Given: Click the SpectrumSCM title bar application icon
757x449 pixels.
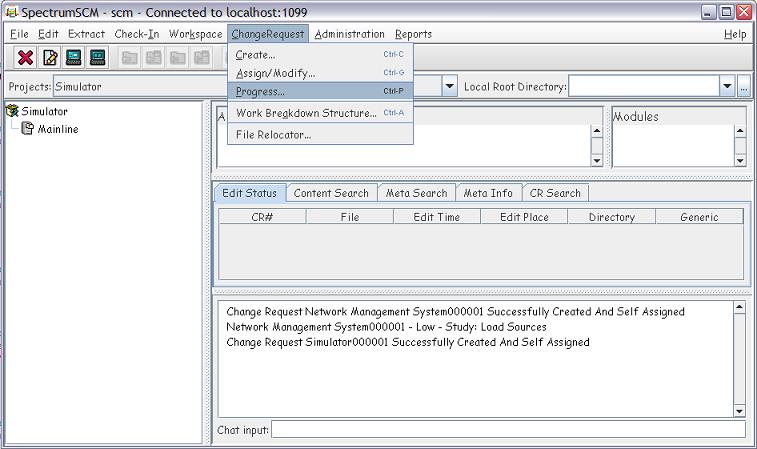Looking at the screenshot, I should (11, 12).
